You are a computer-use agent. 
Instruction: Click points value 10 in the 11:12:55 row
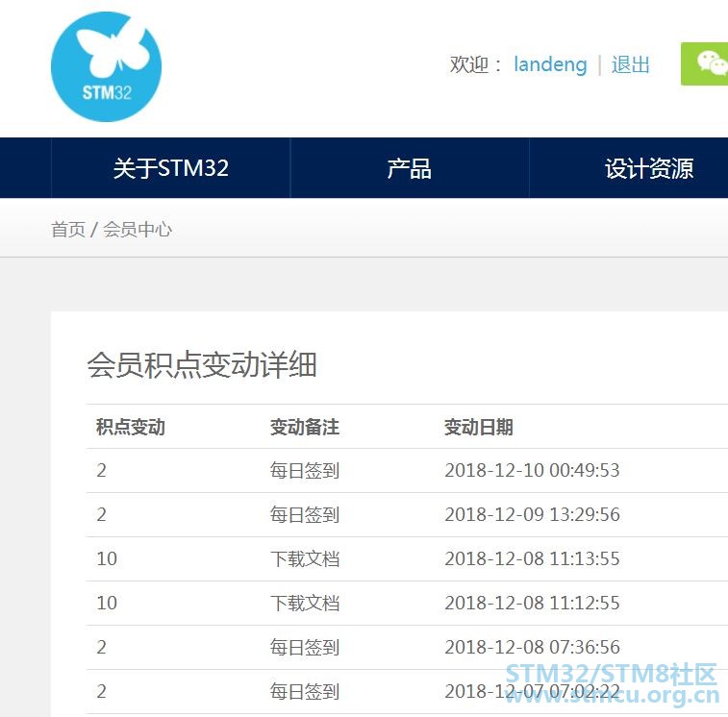(107, 603)
